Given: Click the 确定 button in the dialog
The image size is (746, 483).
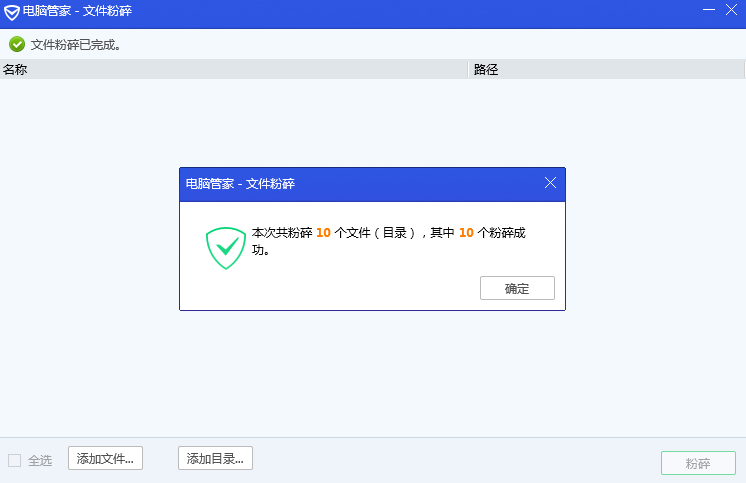Looking at the screenshot, I should coord(517,288).
